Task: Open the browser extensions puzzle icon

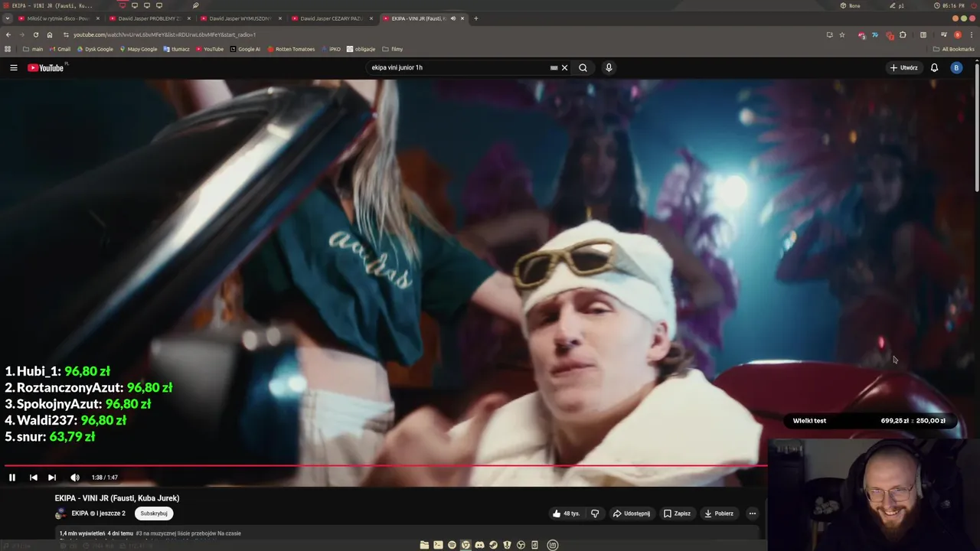Action: pyautogui.click(x=903, y=34)
